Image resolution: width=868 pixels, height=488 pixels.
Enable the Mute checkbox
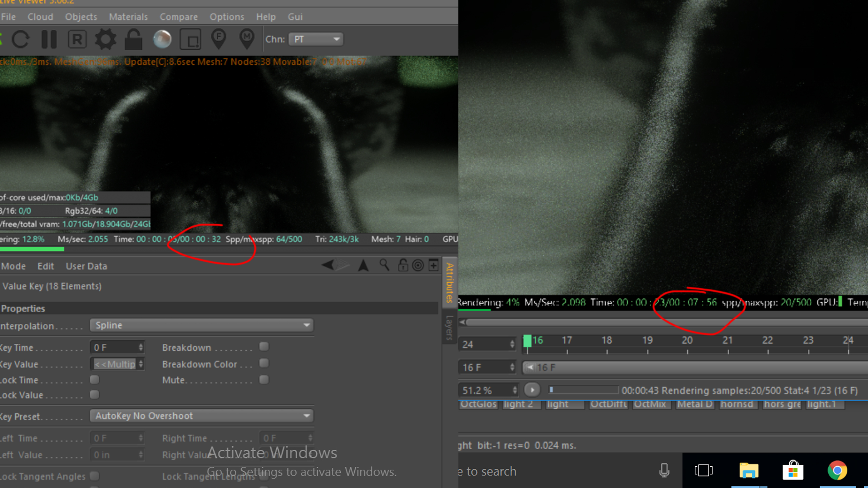264,380
